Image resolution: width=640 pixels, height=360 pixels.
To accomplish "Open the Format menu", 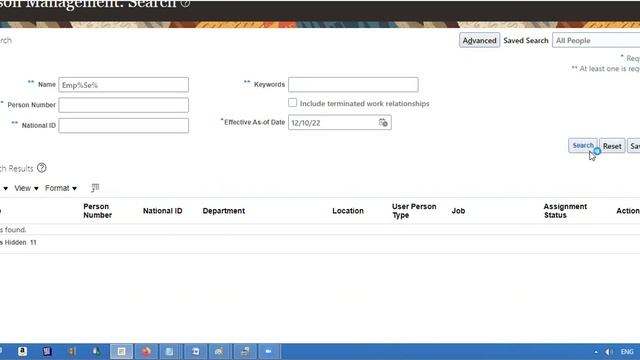I will pos(61,188).
